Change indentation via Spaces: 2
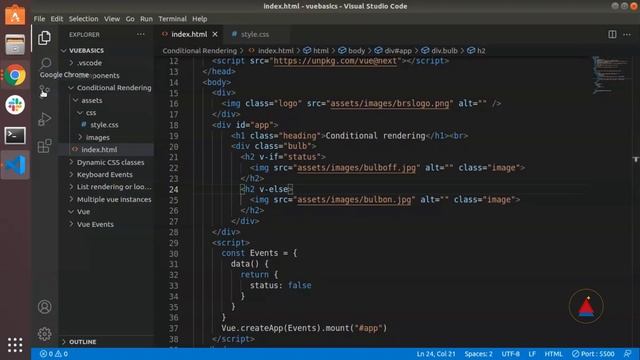Viewport: 640px width, 360px height. (478, 354)
